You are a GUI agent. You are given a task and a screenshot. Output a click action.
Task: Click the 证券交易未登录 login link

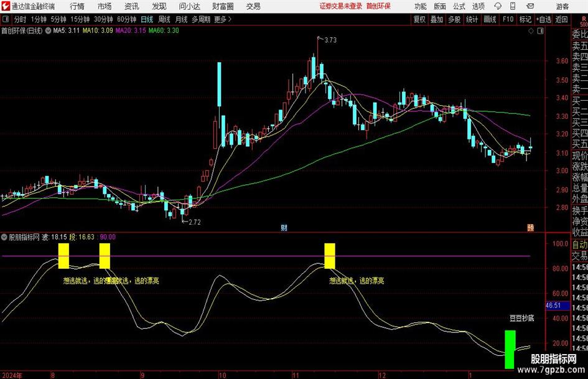click(x=341, y=6)
